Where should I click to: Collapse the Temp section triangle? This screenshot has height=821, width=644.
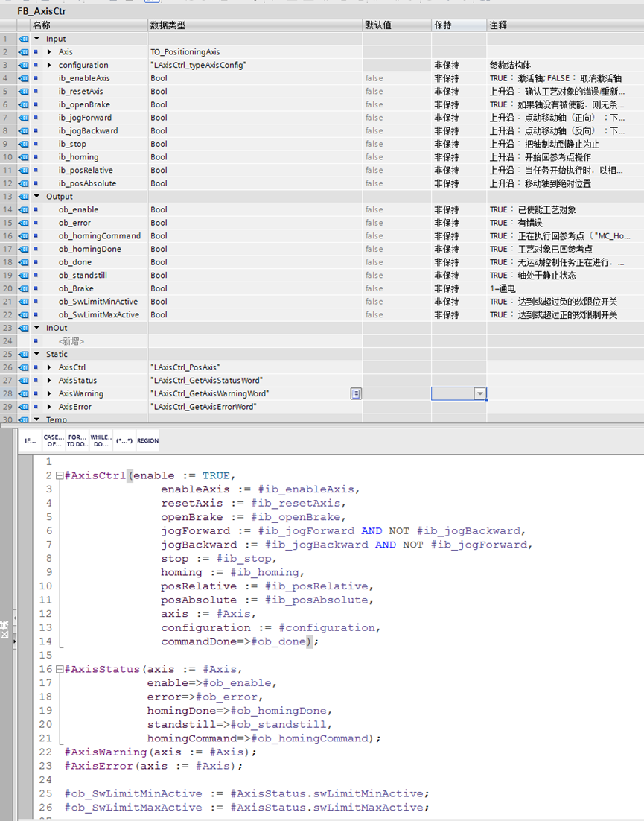(36, 419)
